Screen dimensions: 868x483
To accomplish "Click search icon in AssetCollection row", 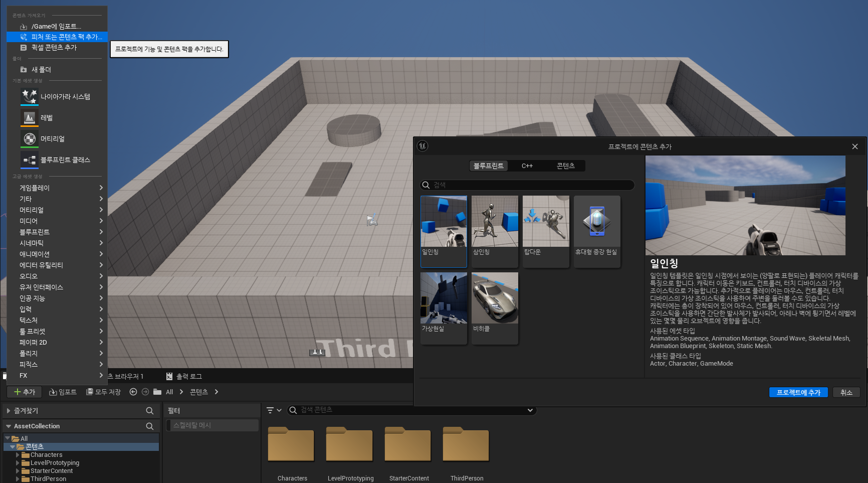I will point(149,426).
